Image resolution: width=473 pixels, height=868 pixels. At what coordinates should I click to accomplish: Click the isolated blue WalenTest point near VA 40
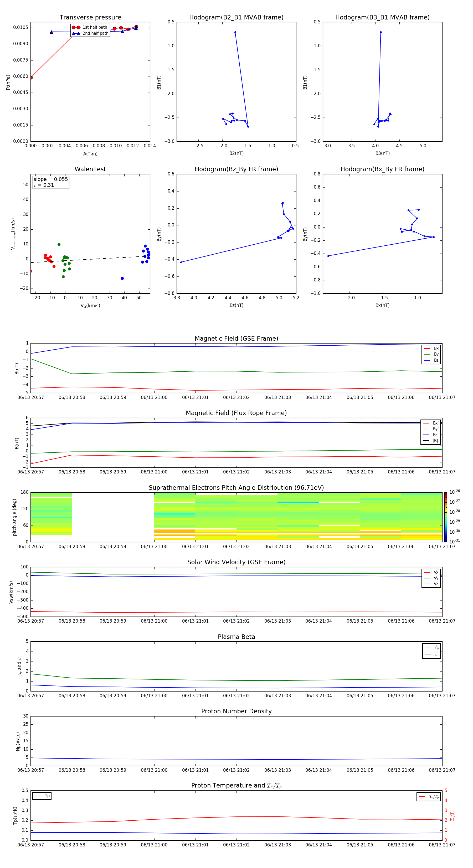tap(122, 278)
